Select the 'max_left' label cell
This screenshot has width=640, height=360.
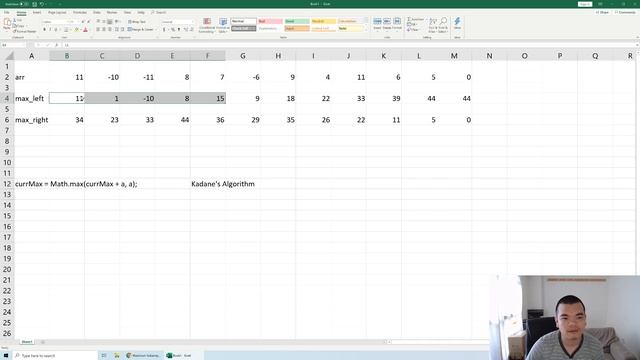(32, 98)
